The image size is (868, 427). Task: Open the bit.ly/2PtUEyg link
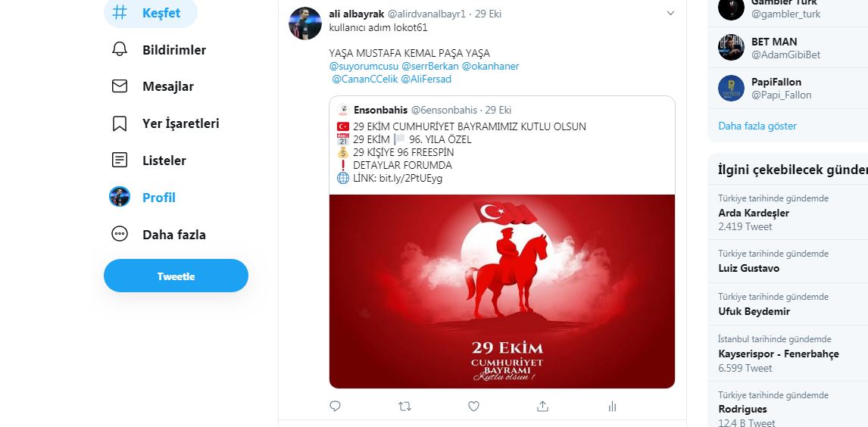pyautogui.click(x=411, y=179)
